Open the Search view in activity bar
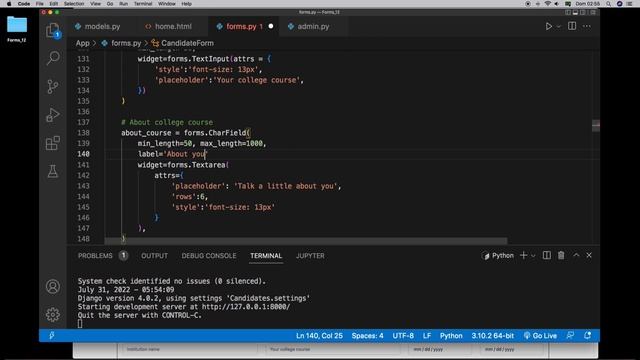The image size is (640, 360). [x=53, y=58]
